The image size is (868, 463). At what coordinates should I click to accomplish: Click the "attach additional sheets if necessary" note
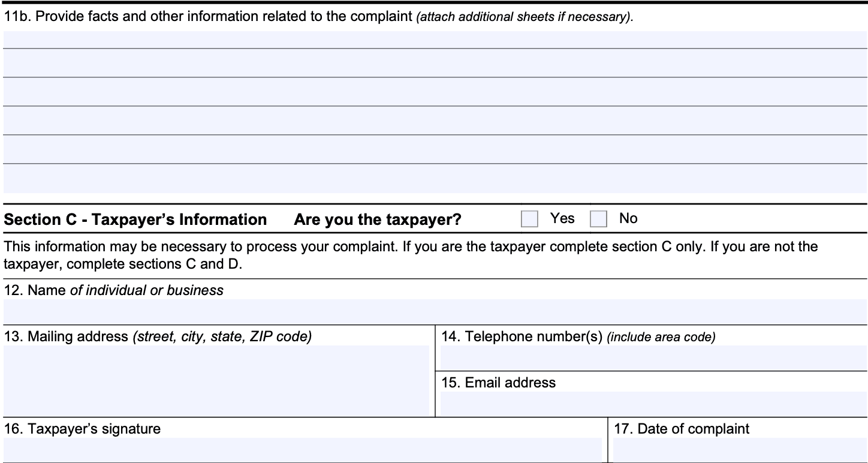pyautogui.click(x=525, y=17)
